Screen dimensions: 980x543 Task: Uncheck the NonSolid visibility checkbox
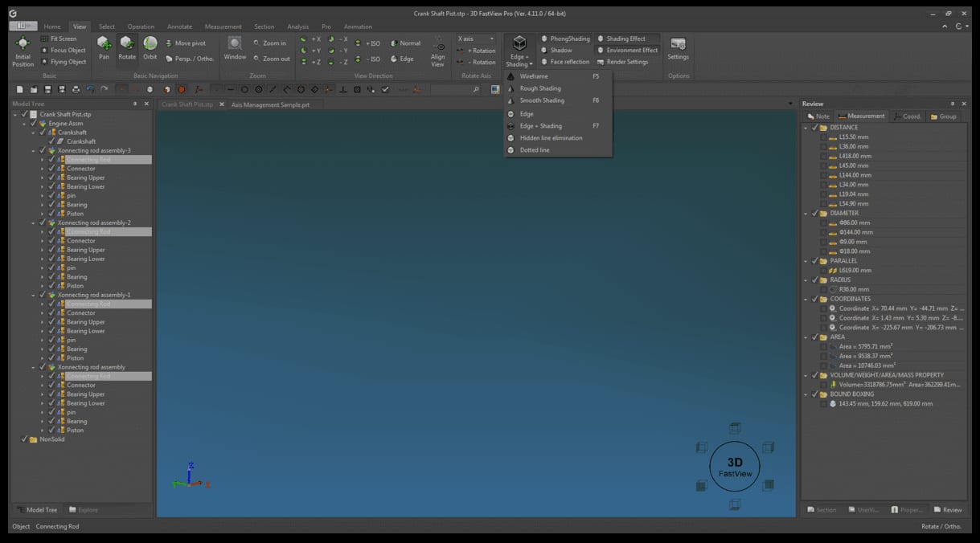click(x=23, y=439)
